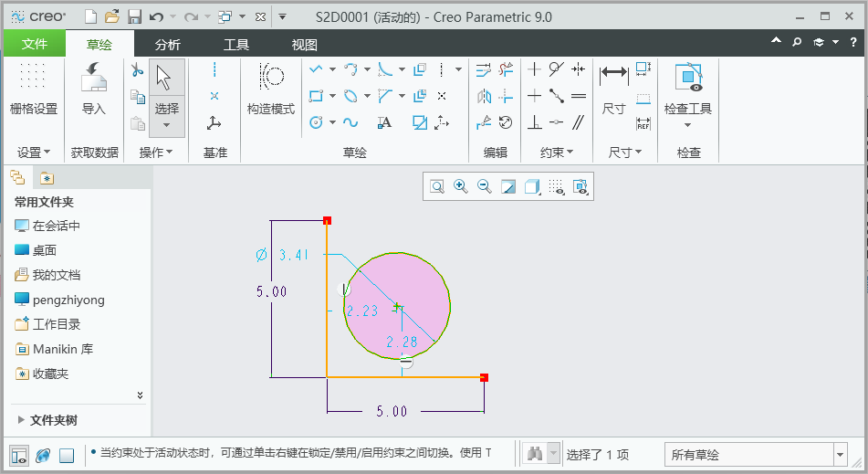Apply the Parallel constraint
The height and width of the screenshot is (474, 868).
tap(579, 122)
